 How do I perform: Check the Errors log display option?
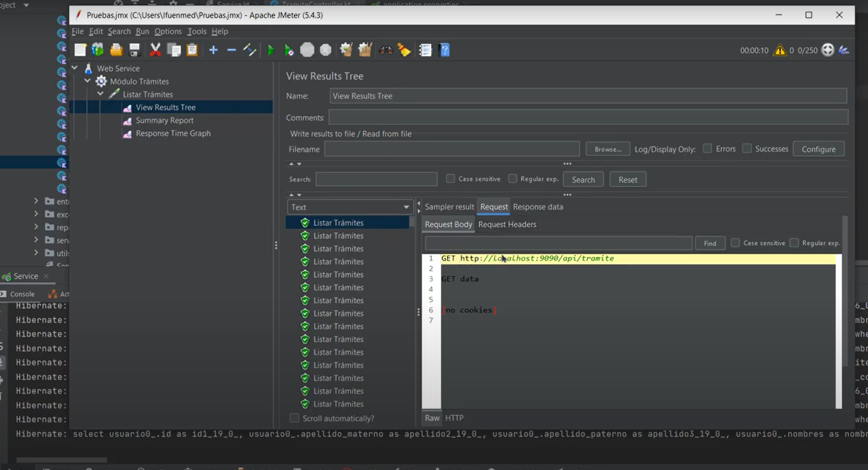707,148
